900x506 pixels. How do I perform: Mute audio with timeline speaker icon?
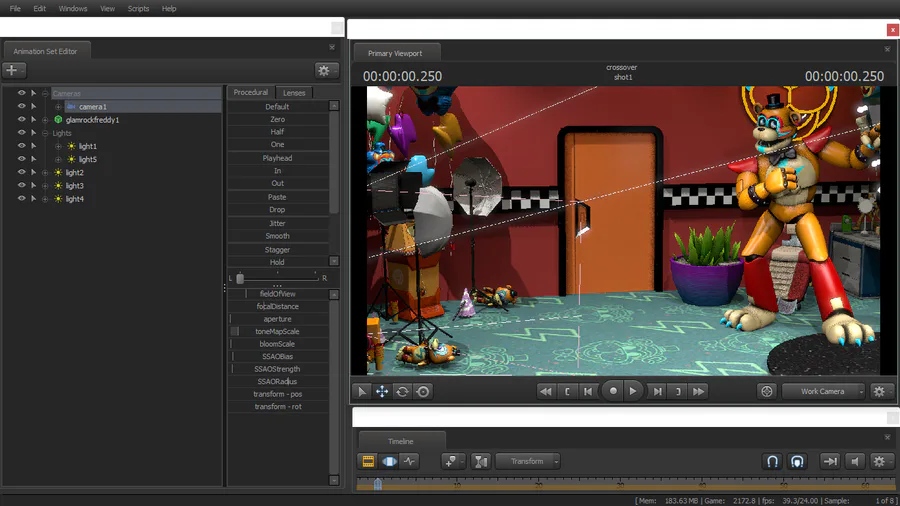pos(855,461)
